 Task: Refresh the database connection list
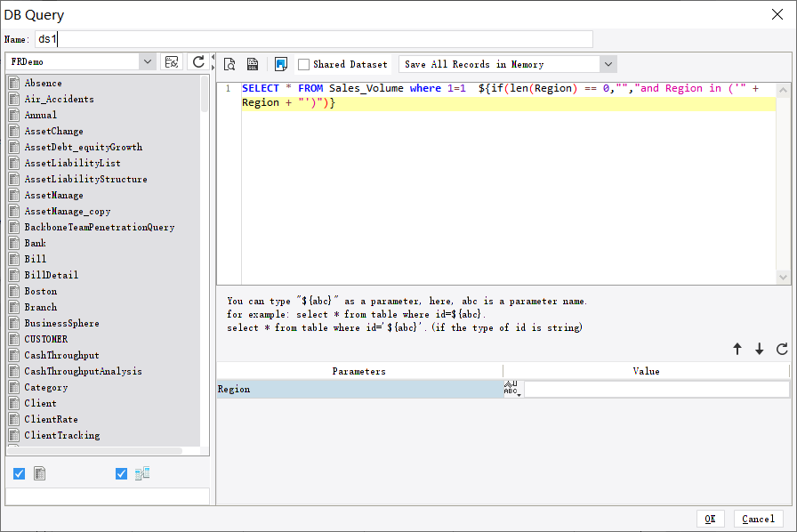(197, 62)
